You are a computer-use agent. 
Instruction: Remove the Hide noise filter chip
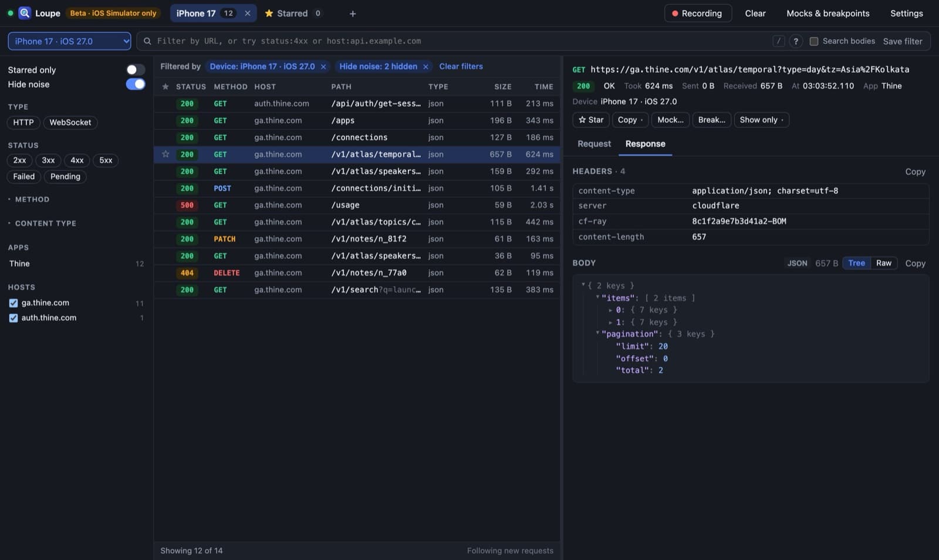coord(425,67)
